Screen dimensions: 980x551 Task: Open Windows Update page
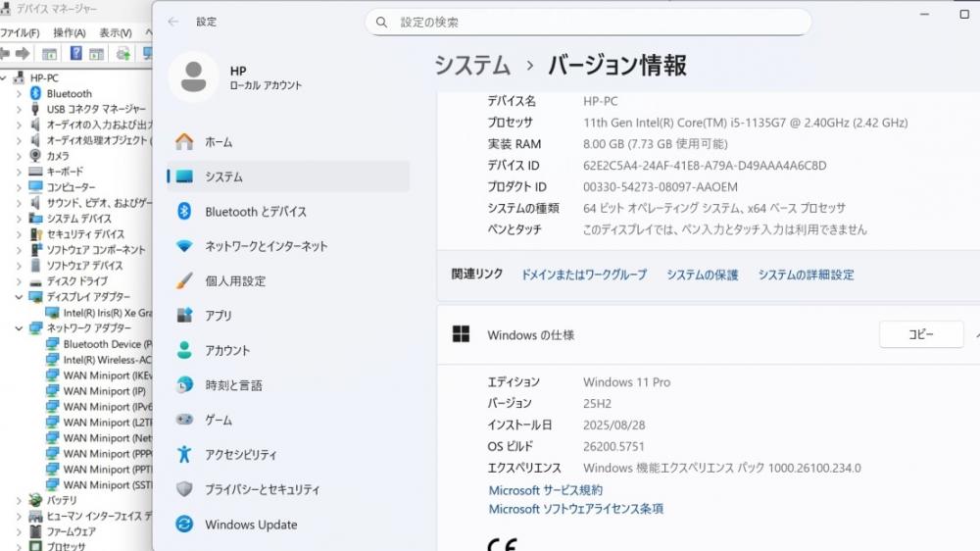click(x=287, y=525)
